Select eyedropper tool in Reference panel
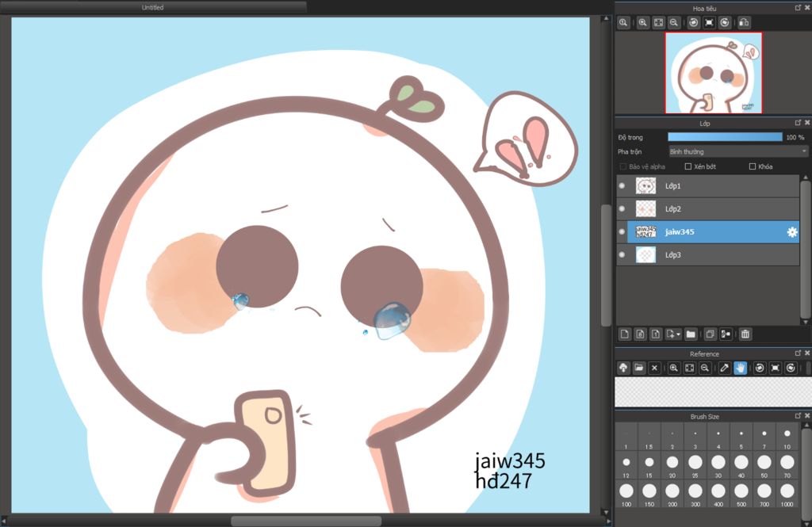 (724, 369)
